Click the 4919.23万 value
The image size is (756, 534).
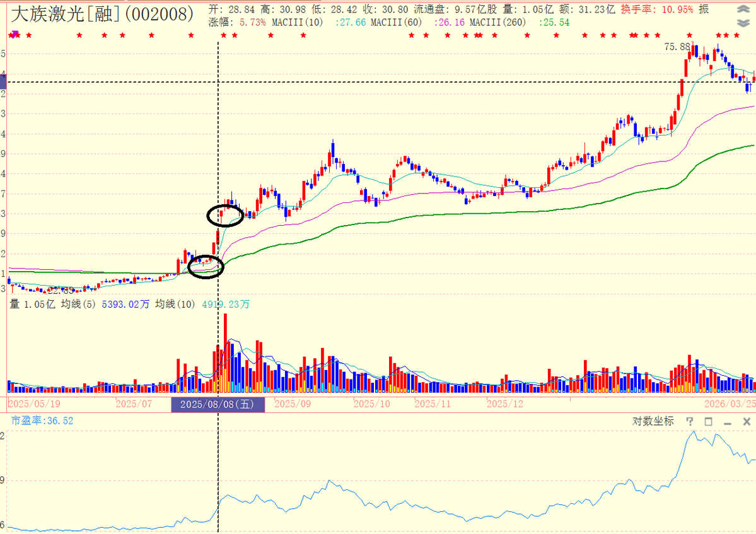click(x=225, y=305)
